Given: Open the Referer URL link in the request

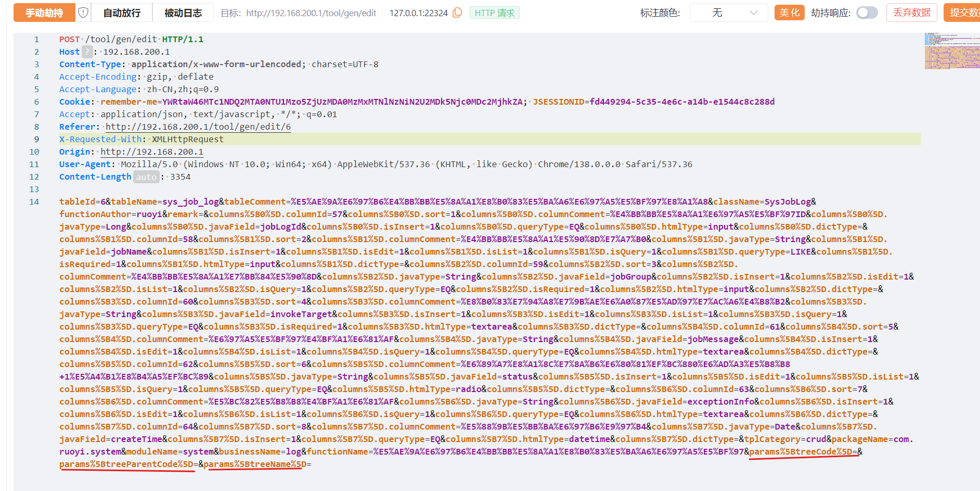Looking at the screenshot, I should 198,127.
